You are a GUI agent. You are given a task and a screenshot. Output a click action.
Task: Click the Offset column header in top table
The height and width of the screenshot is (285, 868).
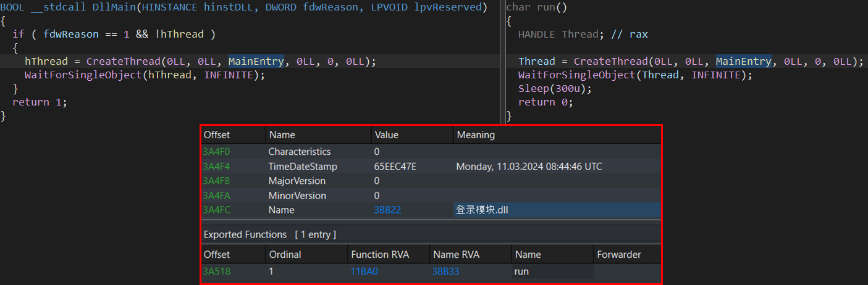tap(216, 134)
